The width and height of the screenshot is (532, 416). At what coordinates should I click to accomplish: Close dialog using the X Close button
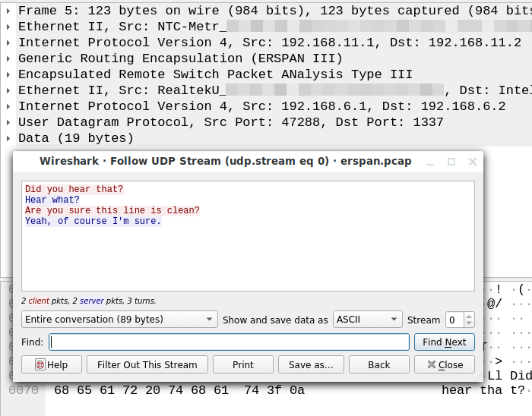[x=445, y=364]
